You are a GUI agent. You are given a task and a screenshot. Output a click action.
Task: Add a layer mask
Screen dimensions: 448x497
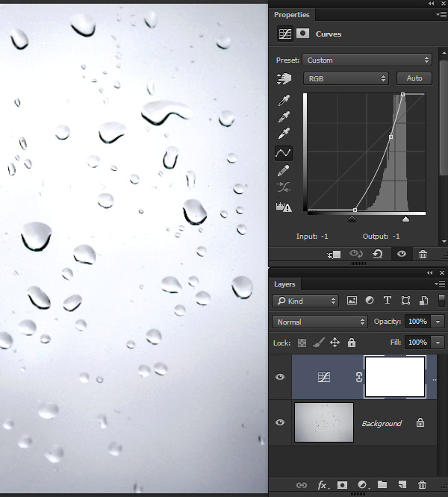pos(342,485)
